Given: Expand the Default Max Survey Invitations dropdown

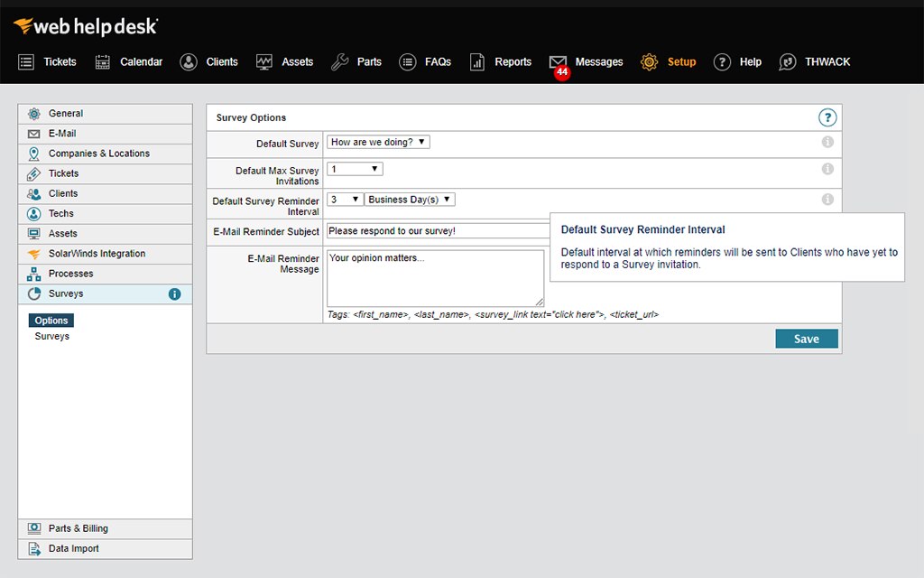Looking at the screenshot, I should coord(356,168).
